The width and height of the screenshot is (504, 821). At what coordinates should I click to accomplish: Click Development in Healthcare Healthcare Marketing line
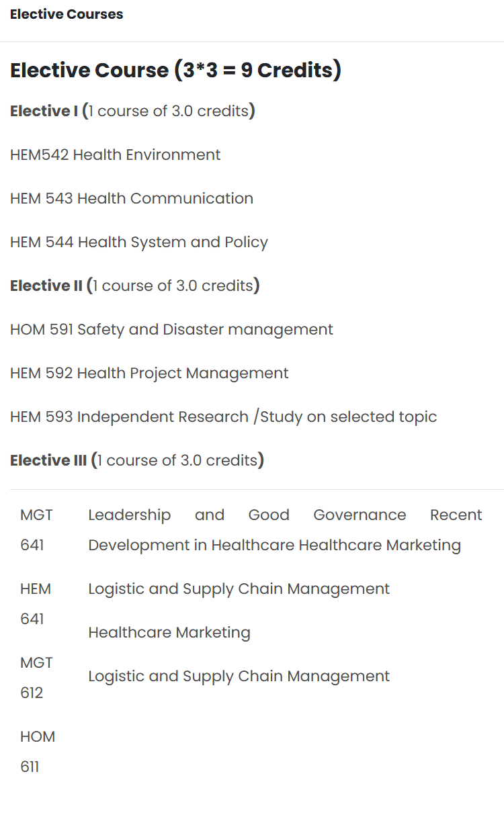(274, 546)
